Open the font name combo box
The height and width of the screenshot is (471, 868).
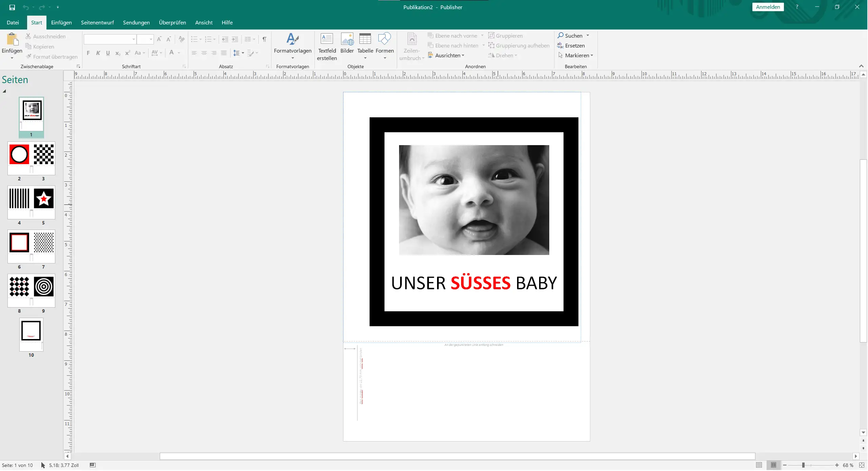(x=110, y=39)
